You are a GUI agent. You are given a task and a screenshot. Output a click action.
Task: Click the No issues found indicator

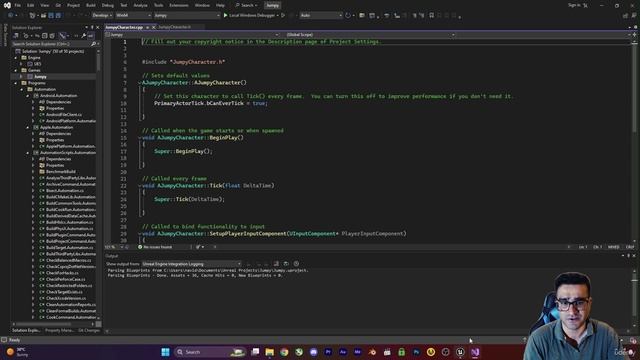point(155,247)
